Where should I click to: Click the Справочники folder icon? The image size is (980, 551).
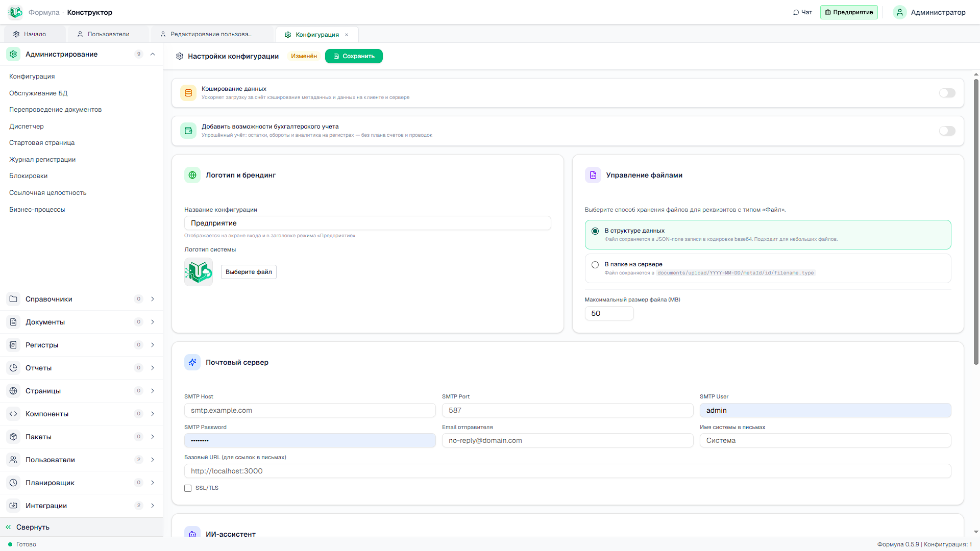(x=14, y=299)
